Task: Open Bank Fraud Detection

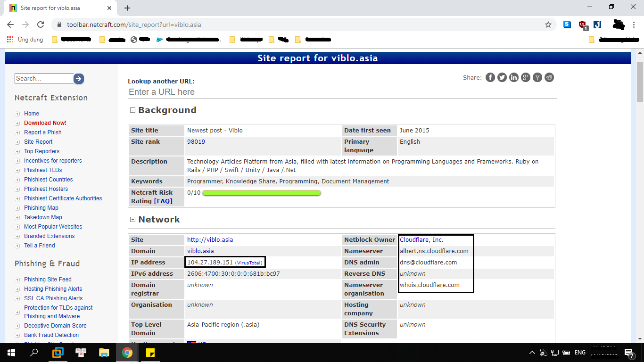Action: tap(52, 335)
